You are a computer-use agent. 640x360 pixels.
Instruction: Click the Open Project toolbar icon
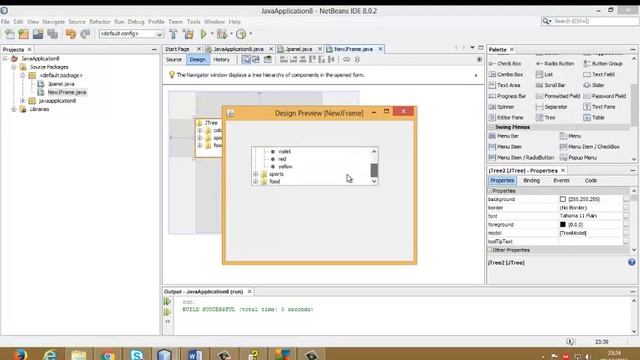click(x=38, y=34)
